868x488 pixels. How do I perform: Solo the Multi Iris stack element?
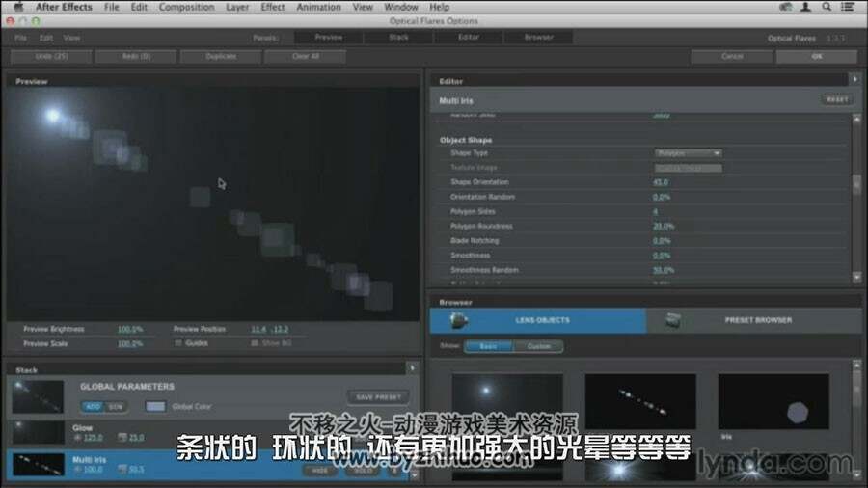363,471
